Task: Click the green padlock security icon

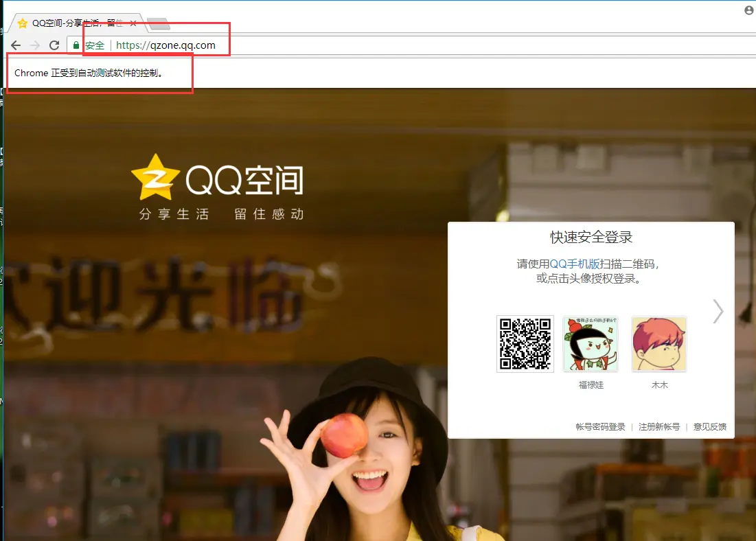Action: (76, 45)
